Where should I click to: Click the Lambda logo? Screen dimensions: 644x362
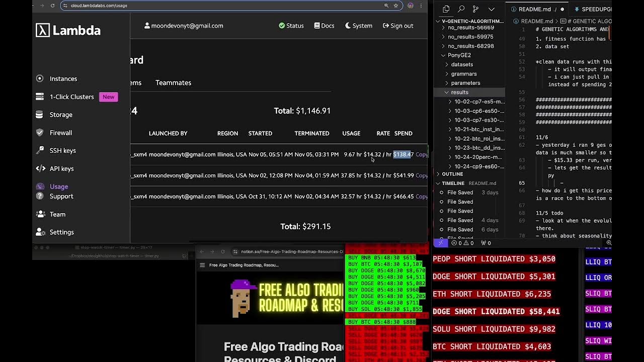pyautogui.click(x=68, y=30)
